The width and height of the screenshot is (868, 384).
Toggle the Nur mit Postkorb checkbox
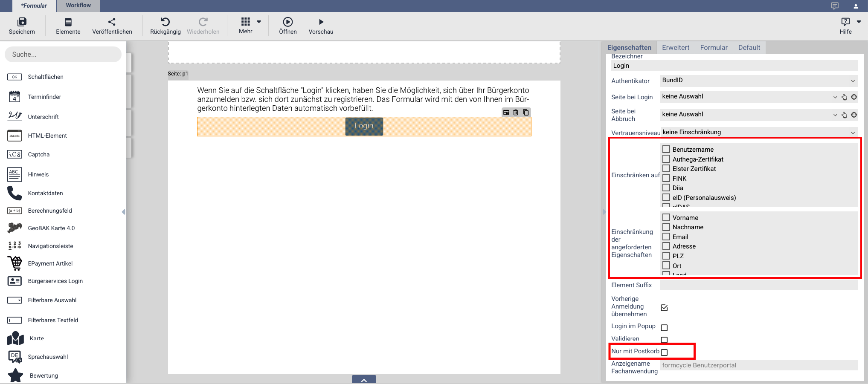(x=664, y=352)
